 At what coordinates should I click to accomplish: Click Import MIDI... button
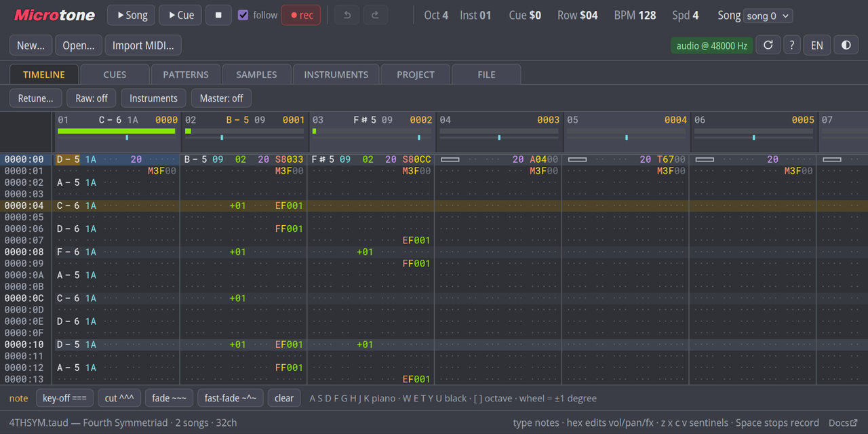143,45
